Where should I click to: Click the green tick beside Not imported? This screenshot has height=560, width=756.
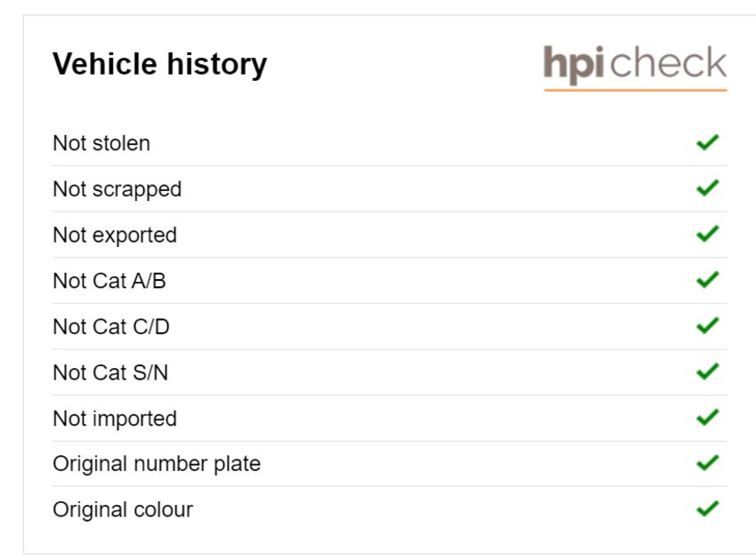click(707, 418)
